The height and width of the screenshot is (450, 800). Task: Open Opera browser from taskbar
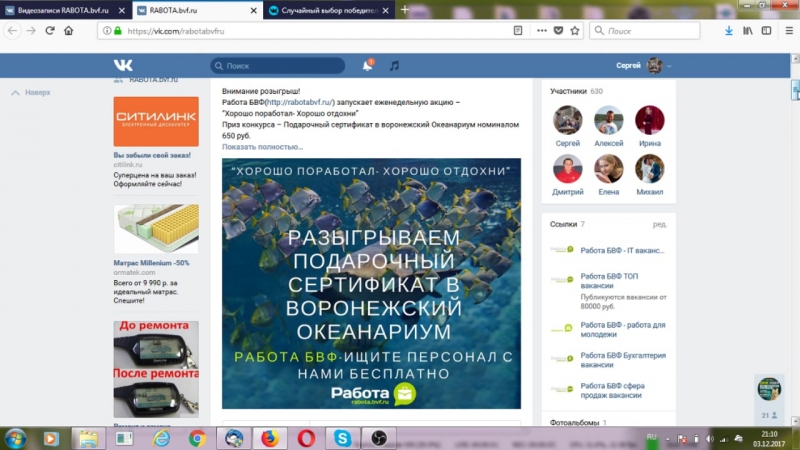pyautogui.click(x=306, y=438)
